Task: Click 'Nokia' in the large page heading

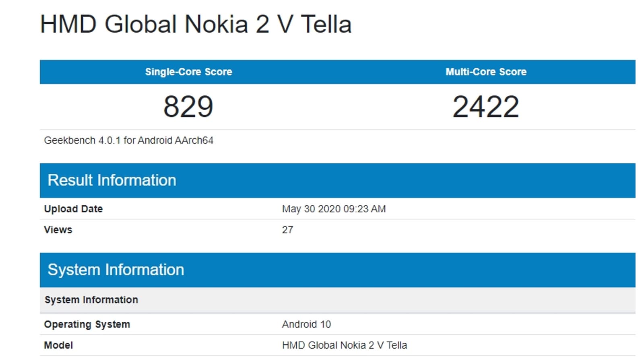Action: tap(216, 24)
